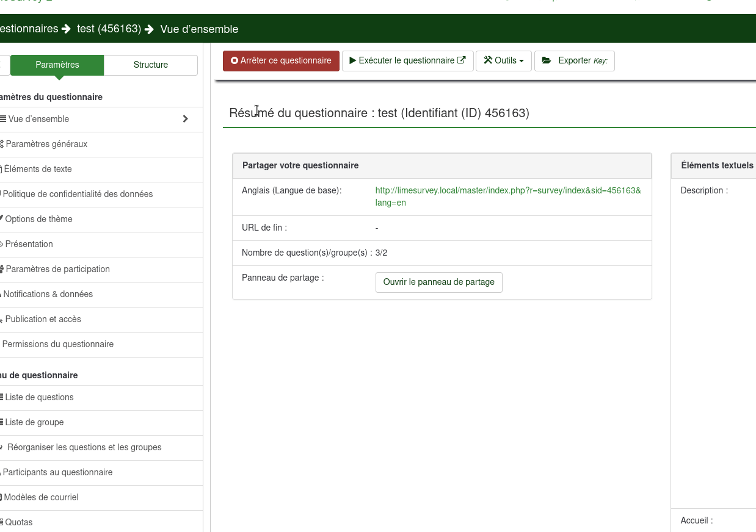Go to Liste de questions
Image resolution: width=756 pixels, height=532 pixels.
[39, 397]
